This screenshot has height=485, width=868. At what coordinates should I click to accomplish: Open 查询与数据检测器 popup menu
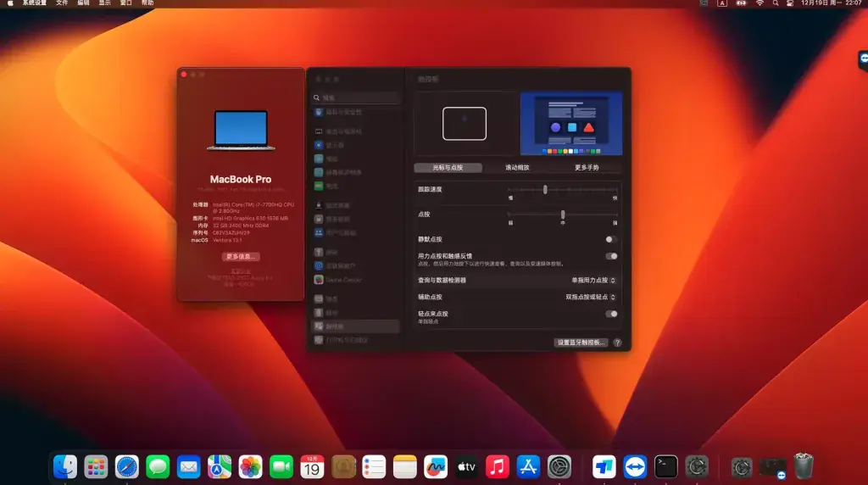point(593,281)
